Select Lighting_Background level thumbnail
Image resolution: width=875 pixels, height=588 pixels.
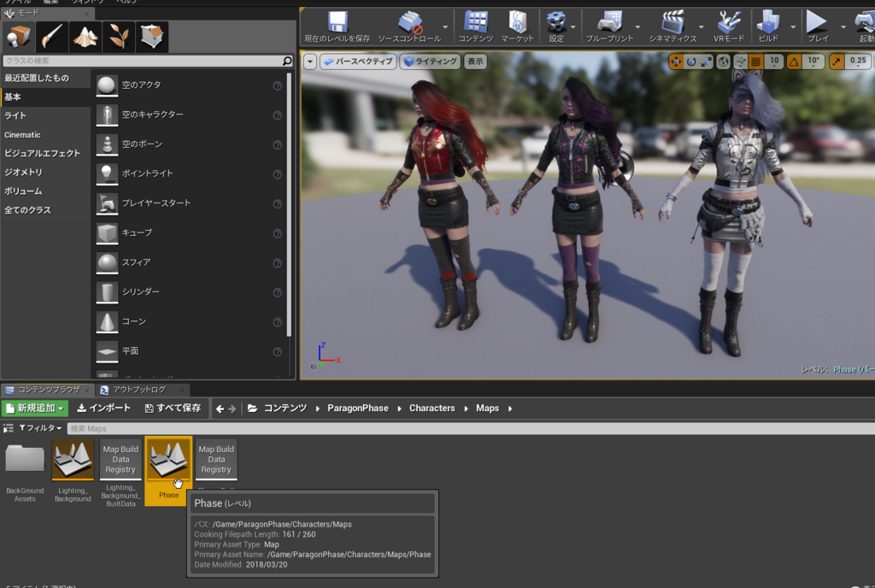73,460
